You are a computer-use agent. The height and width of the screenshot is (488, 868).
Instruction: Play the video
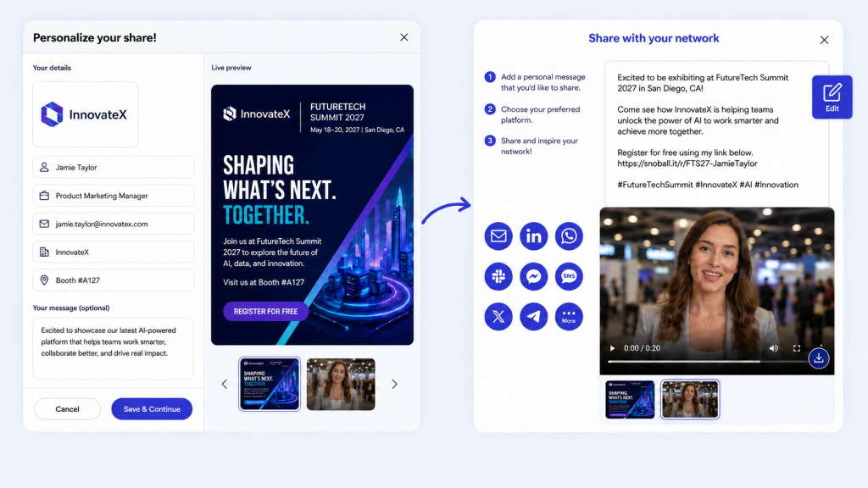[x=612, y=348]
